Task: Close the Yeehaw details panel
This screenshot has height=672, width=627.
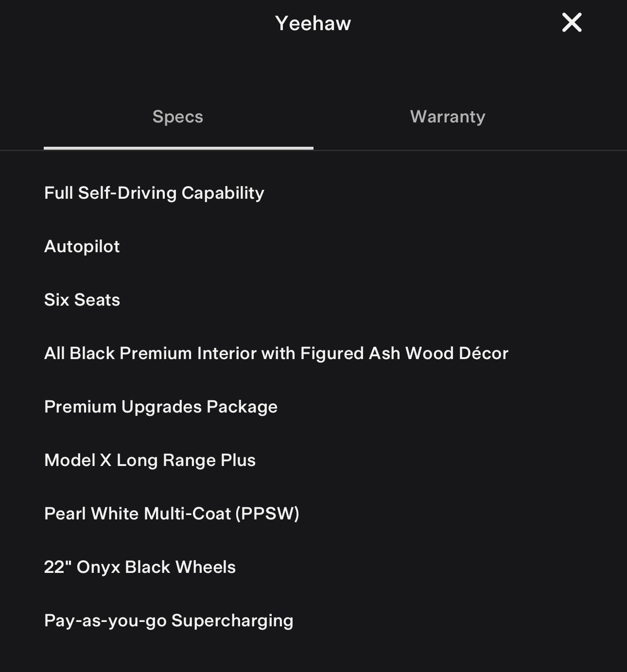Action: tap(572, 23)
